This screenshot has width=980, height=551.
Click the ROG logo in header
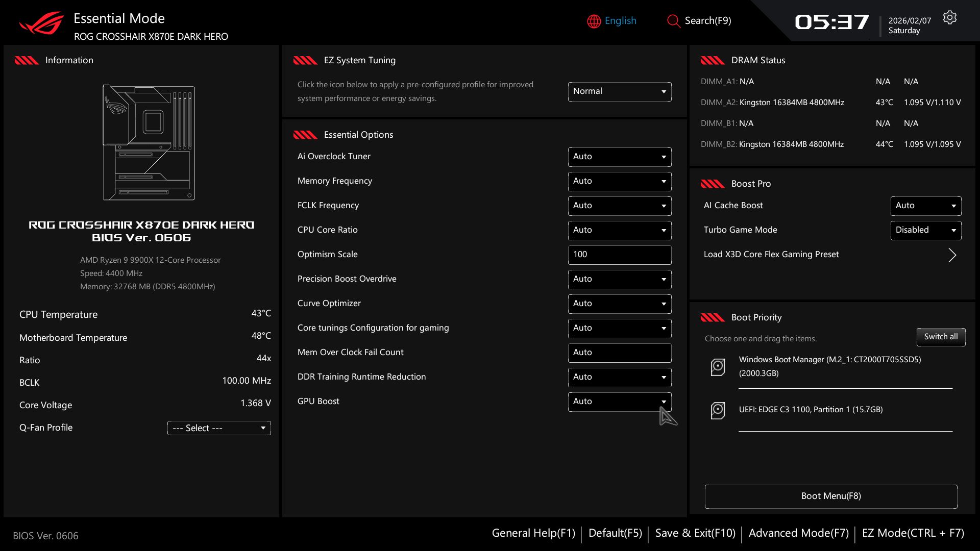click(41, 23)
